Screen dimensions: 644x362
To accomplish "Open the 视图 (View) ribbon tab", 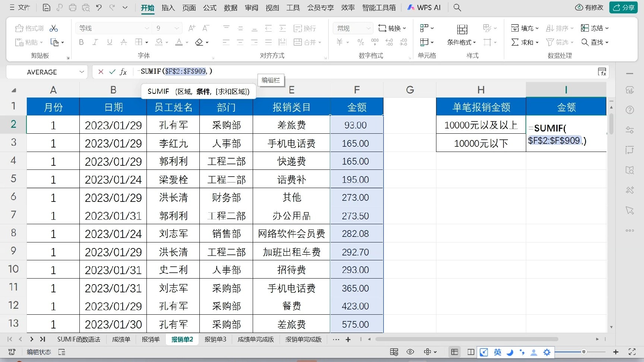I will 272,7.
